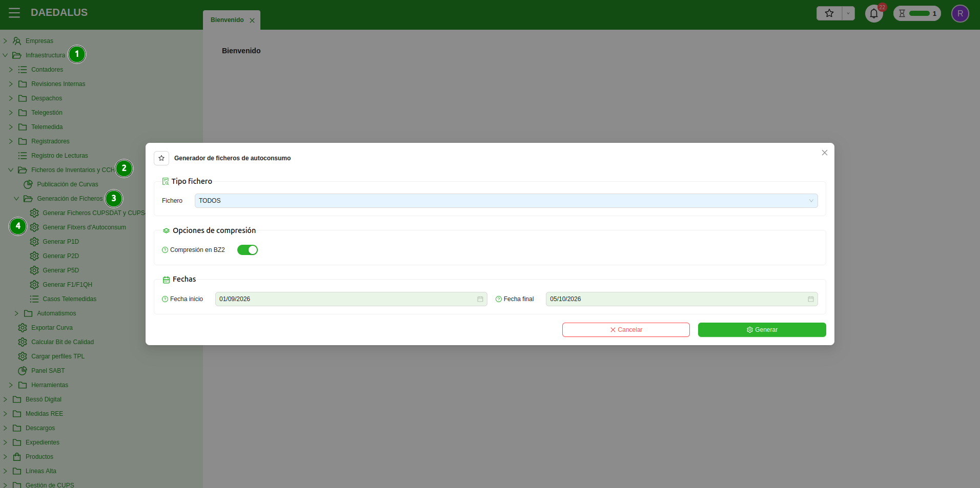Click the Fecha final date field
Screen dimensions: 980x488
coord(682,299)
